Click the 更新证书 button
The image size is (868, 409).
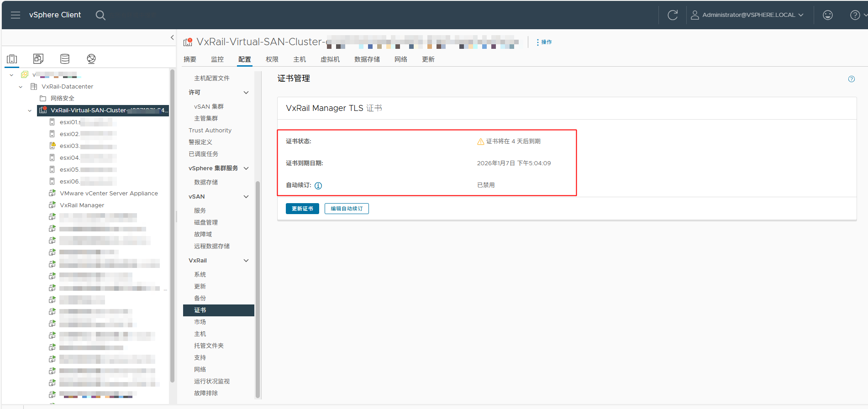(302, 209)
